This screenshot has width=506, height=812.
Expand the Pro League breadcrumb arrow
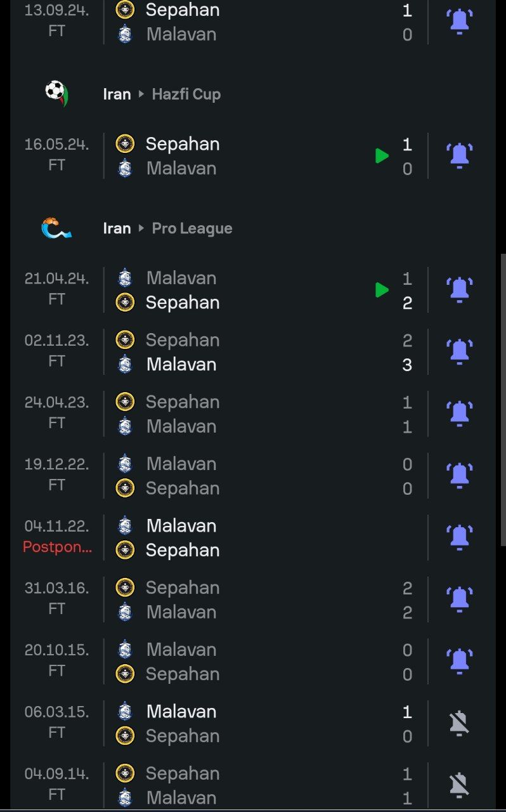click(141, 228)
